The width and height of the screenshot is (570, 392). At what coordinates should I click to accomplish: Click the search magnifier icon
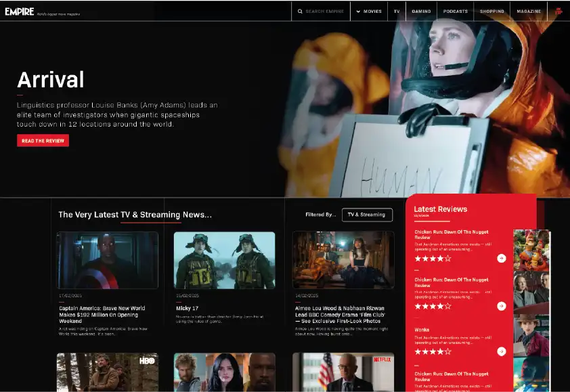[x=300, y=12]
